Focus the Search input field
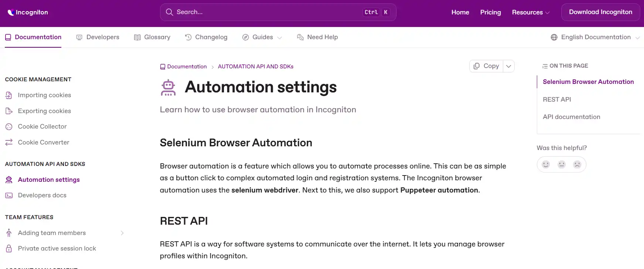Image resolution: width=644 pixels, height=269 pixels. [x=278, y=12]
